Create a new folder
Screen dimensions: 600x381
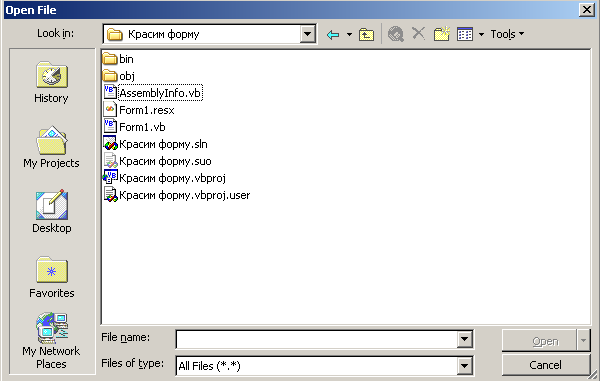point(442,34)
